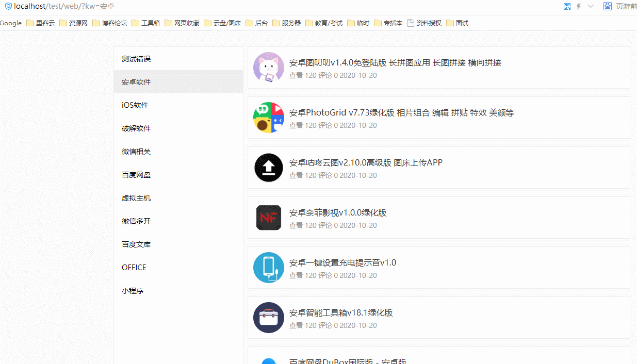The width and height of the screenshot is (637, 364).
Task: Select 安卓软件 in the sidebar
Action: 136,82
